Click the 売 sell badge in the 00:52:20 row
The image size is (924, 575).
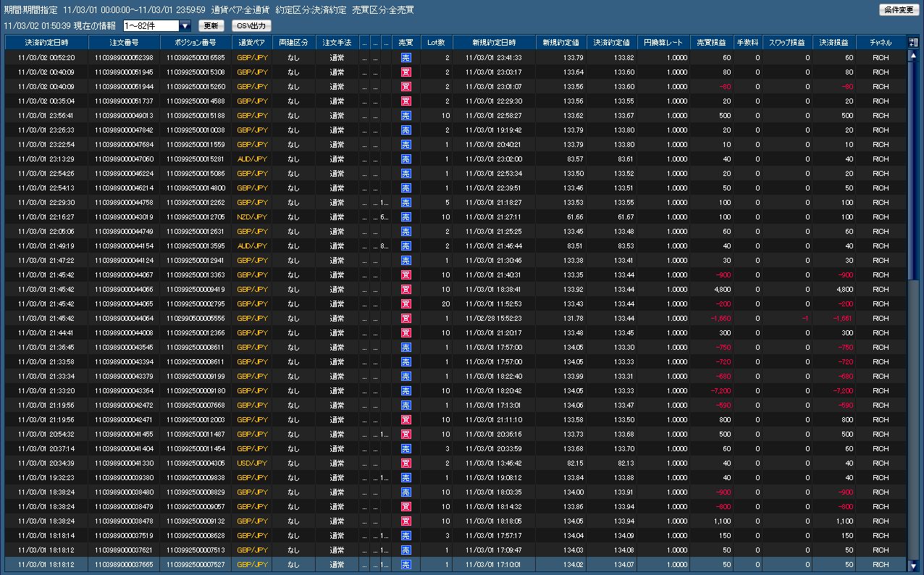pyautogui.click(x=406, y=57)
